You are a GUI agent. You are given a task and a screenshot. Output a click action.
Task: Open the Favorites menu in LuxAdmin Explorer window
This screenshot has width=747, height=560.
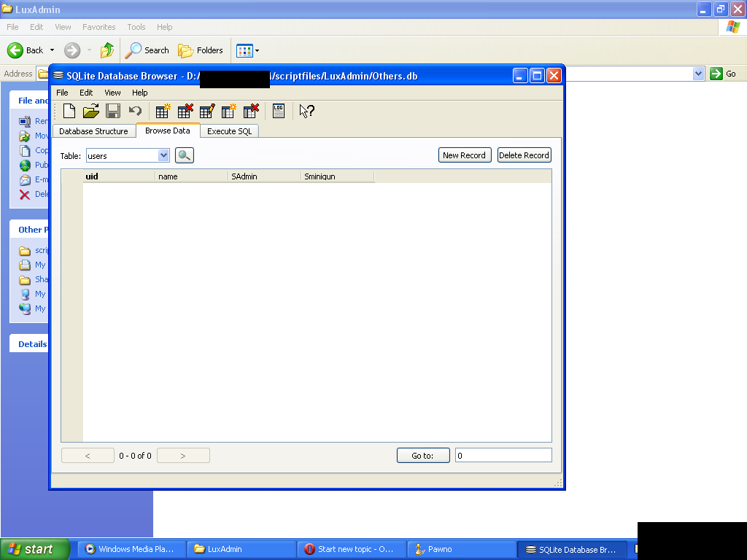click(x=98, y=27)
